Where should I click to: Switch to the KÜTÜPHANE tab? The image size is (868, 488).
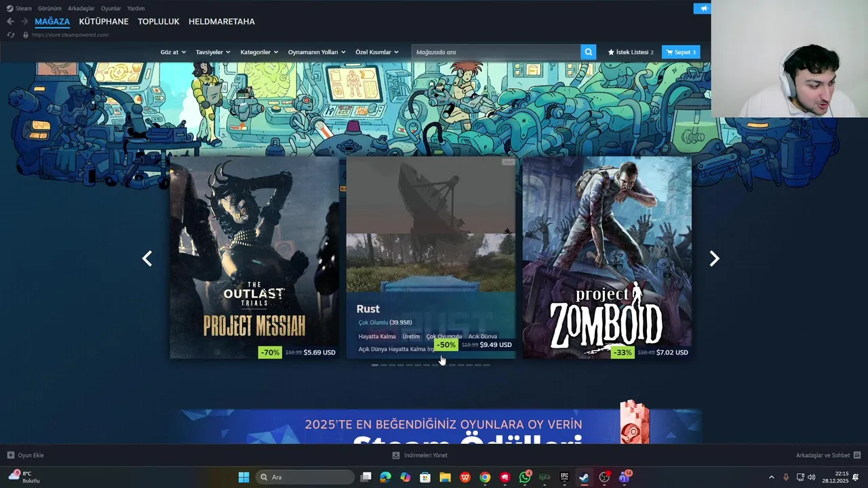coord(104,22)
